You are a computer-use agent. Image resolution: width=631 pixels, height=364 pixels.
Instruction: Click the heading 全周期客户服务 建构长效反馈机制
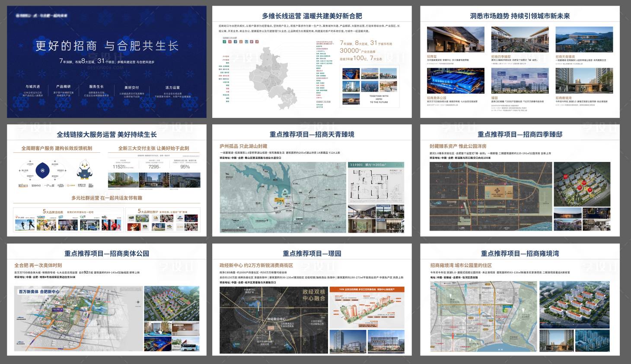pyautogui.click(x=57, y=148)
